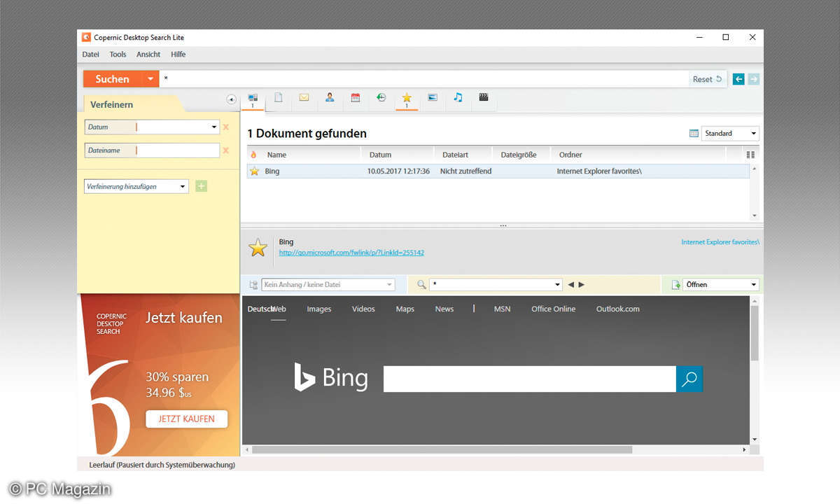
Task: Click the Bing search magnifier button
Action: coord(689,379)
